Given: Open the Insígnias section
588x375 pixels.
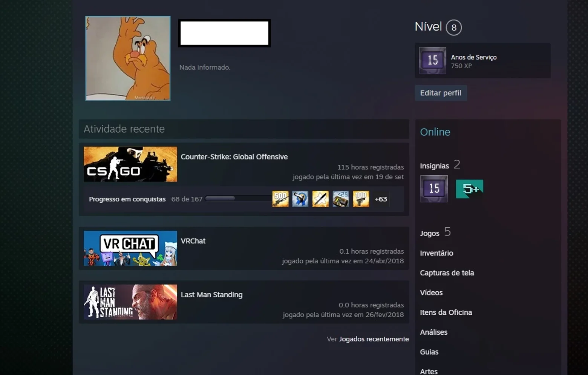Looking at the screenshot, I should (x=435, y=166).
